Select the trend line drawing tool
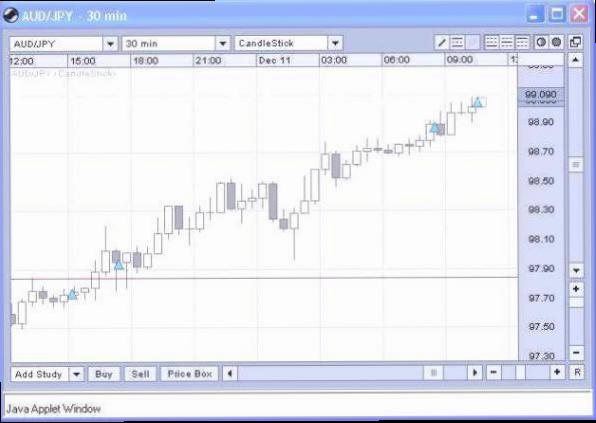 pos(442,43)
